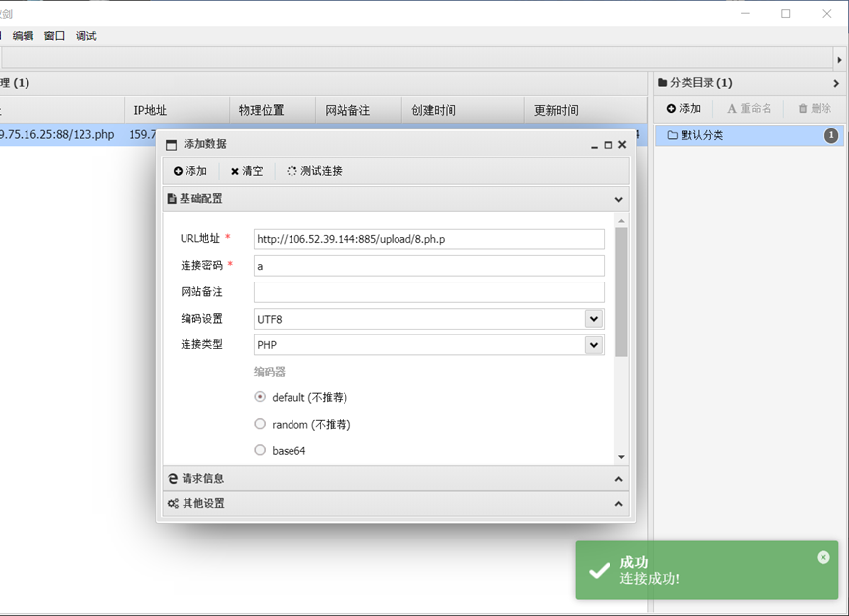
Task: Select the base64 encoder
Action: pos(260,450)
